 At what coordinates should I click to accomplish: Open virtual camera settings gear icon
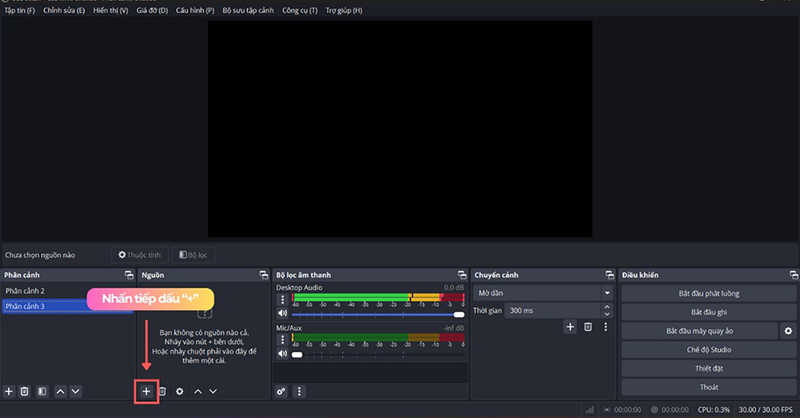click(x=788, y=330)
